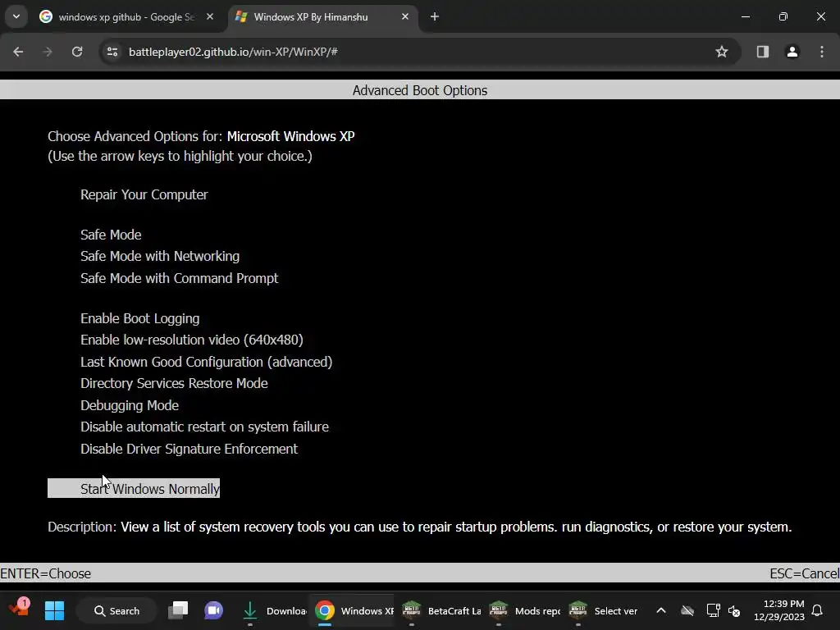Open the tab search dropdown arrow
The width and height of the screenshot is (840, 630).
pyautogui.click(x=16, y=17)
